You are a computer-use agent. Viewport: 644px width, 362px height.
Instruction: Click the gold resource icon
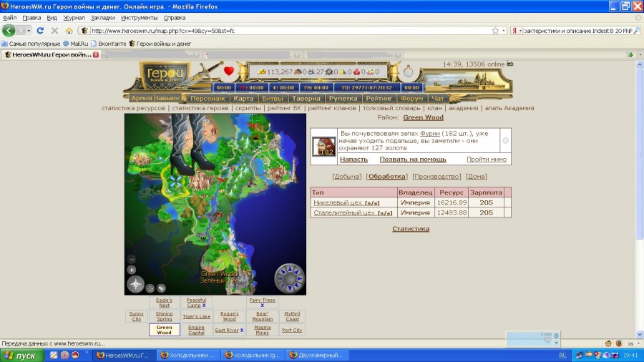262,72
